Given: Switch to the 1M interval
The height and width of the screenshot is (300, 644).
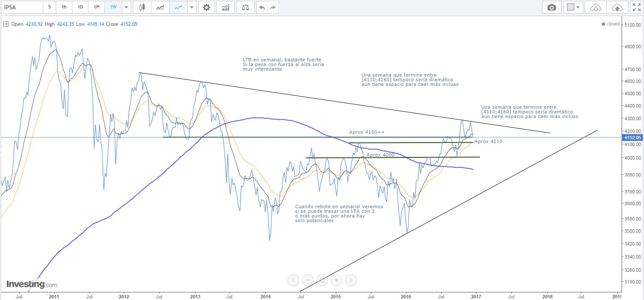Looking at the screenshot, I should [96, 7].
